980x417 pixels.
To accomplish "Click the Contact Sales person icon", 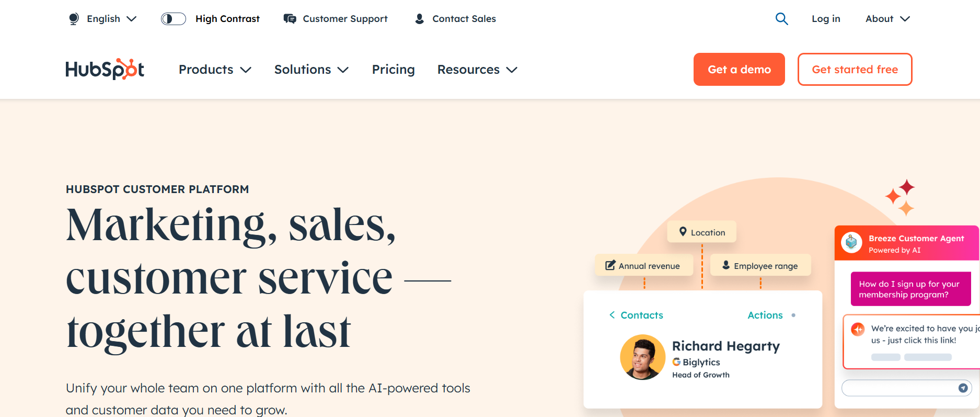I will tap(419, 18).
